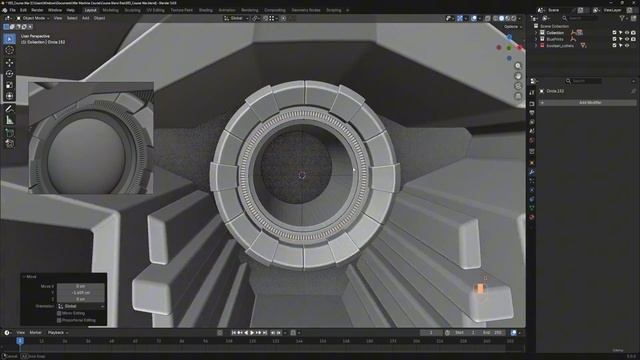Open the Window menu
640x360 pixels.
point(55,10)
